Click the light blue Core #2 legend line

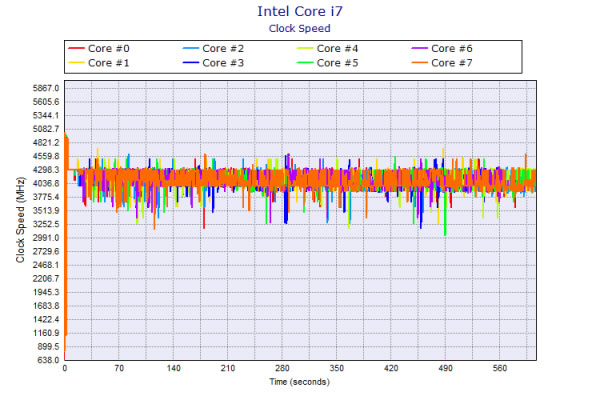point(191,48)
